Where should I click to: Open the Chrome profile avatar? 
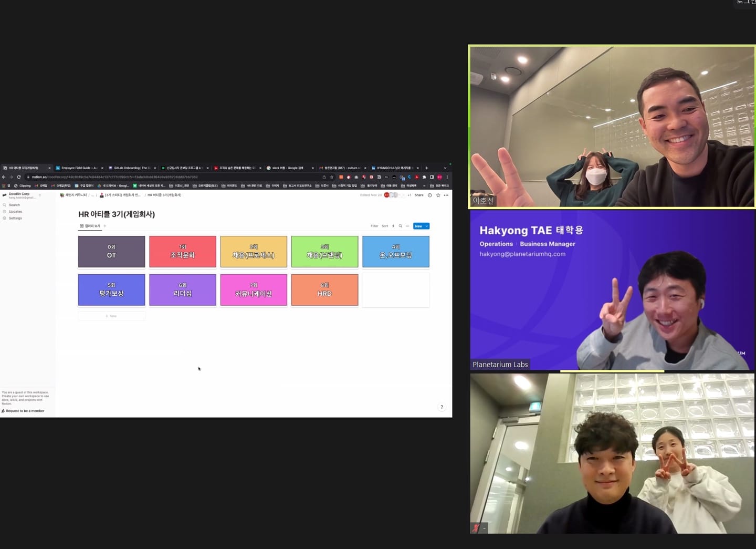pyautogui.click(x=439, y=177)
